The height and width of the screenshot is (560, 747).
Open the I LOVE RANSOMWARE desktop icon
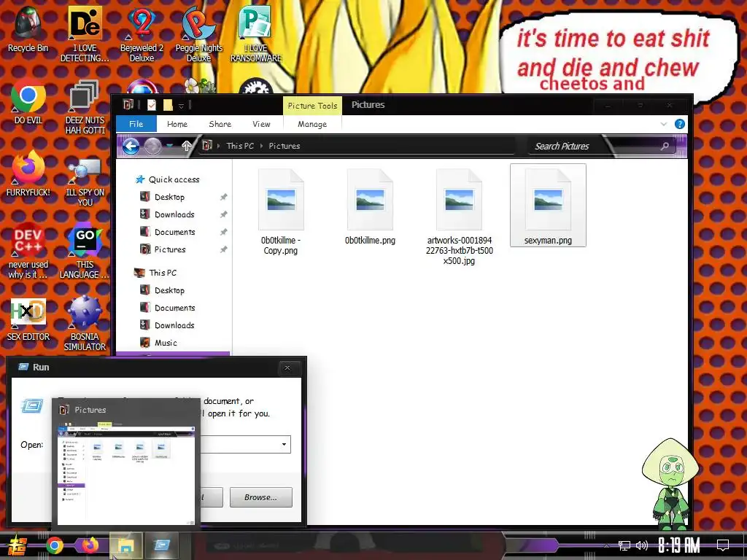(256, 34)
